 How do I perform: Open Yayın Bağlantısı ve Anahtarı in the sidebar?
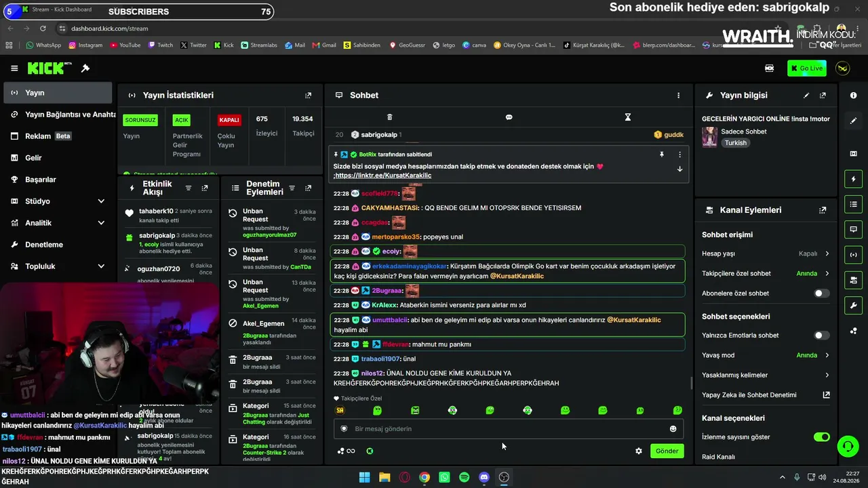[58, 115]
